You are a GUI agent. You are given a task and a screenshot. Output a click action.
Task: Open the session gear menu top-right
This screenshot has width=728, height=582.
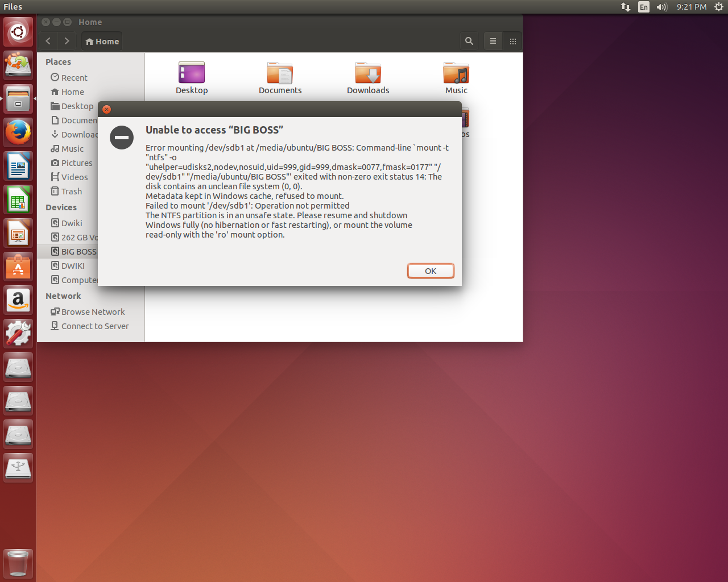tap(718, 7)
